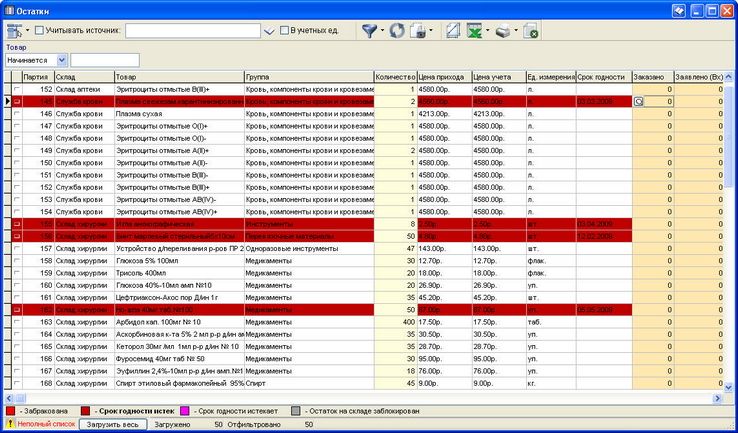Click the Перевязочные материалы group cell
This screenshot has width=738, height=433.
coord(309,236)
